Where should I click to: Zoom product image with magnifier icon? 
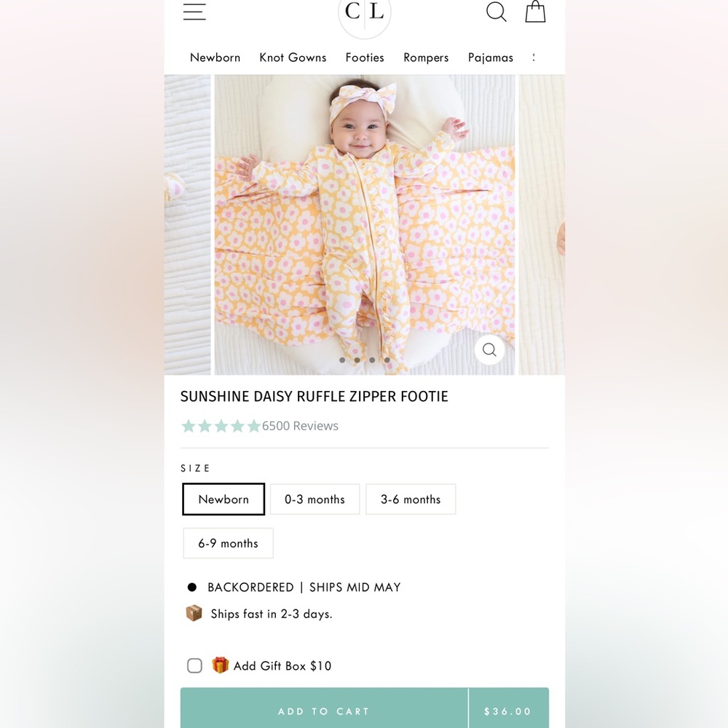tap(489, 349)
